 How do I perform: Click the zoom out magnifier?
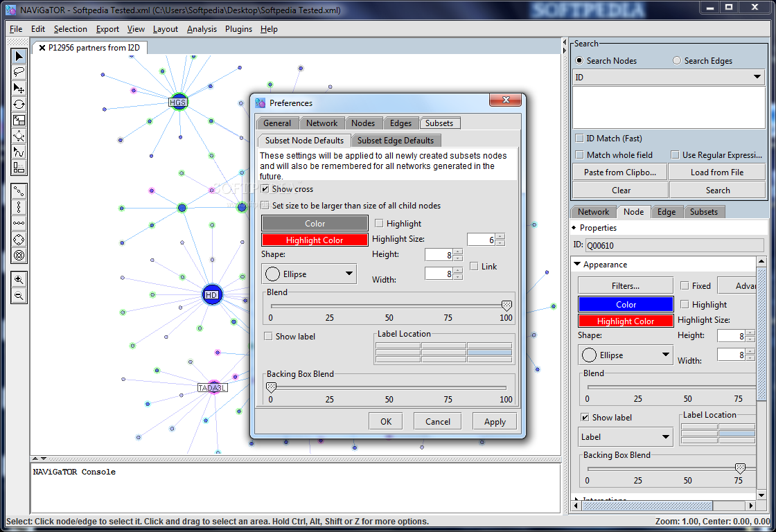(x=19, y=296)
